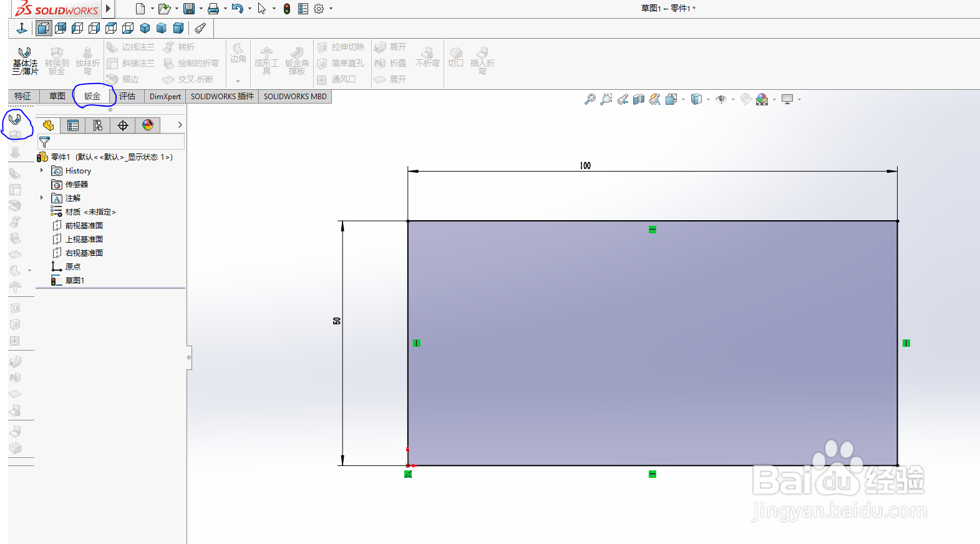Click the Zoom to Area icon
Image resolution: width=980 pixels, height=544 pixels.
click(606, 99)
